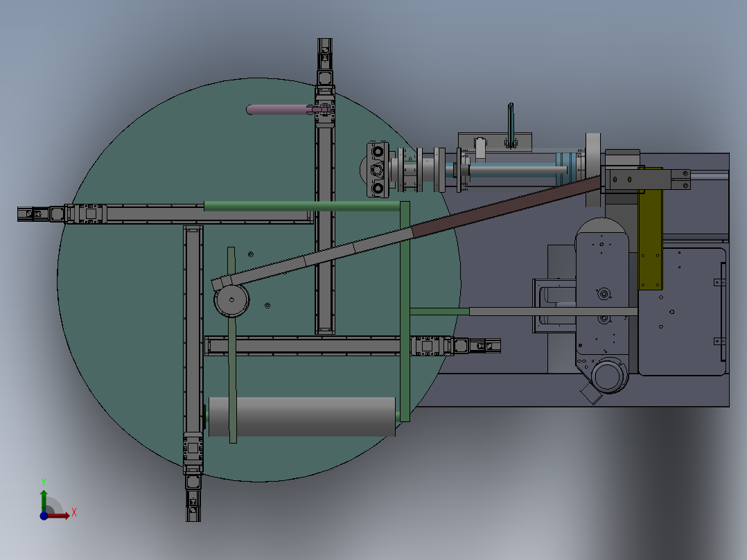Pick the small round pulley disc
The image size is (747, 560).
point(231,300)
